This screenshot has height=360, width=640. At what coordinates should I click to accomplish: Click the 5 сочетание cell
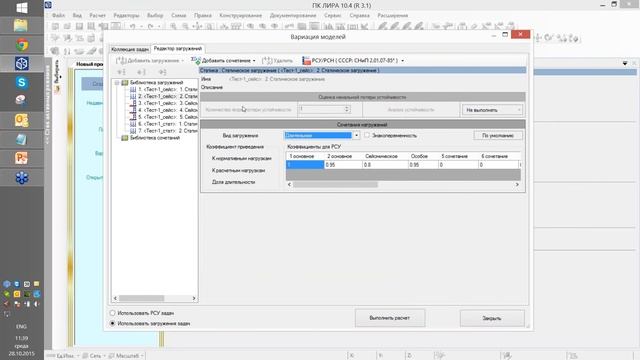click(x=458, y=165)
